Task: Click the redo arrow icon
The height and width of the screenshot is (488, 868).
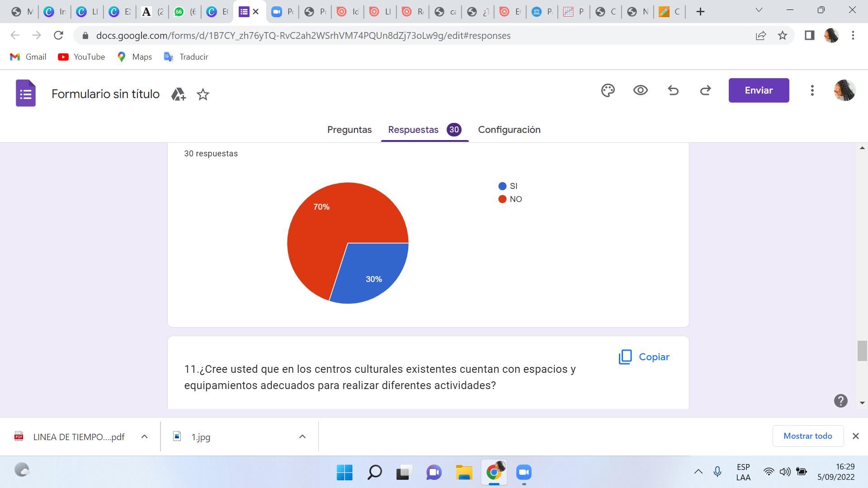Action: click(705, 90)
